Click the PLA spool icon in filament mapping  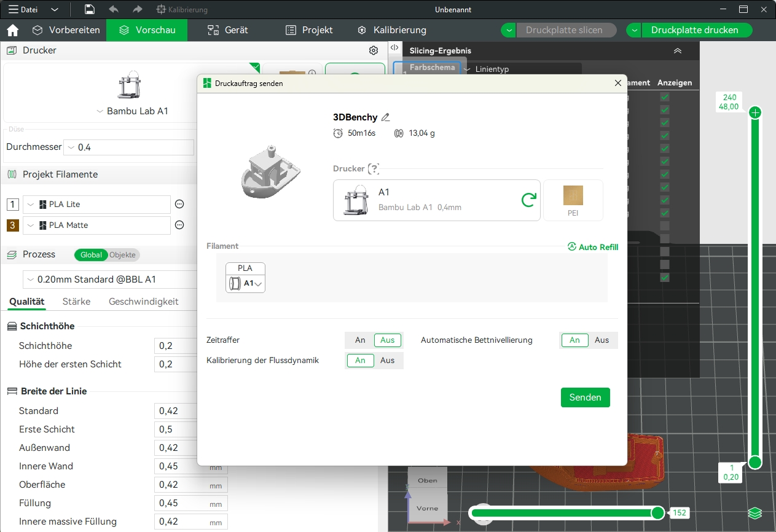(235, 283)
